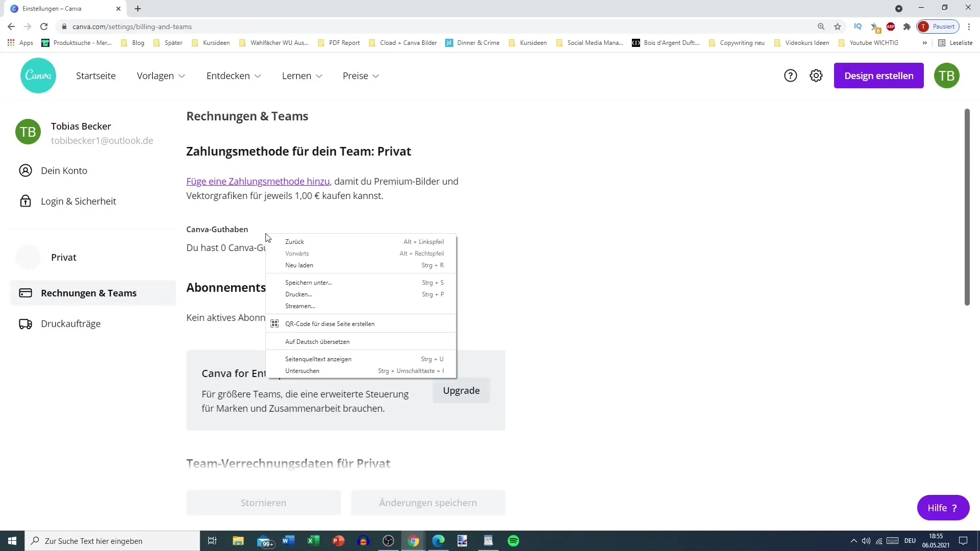The image size is (980, 551).
Task: Open the Apps shortcut in bookmarks bar
Action: pyautogui.click(x=20, y=43)
